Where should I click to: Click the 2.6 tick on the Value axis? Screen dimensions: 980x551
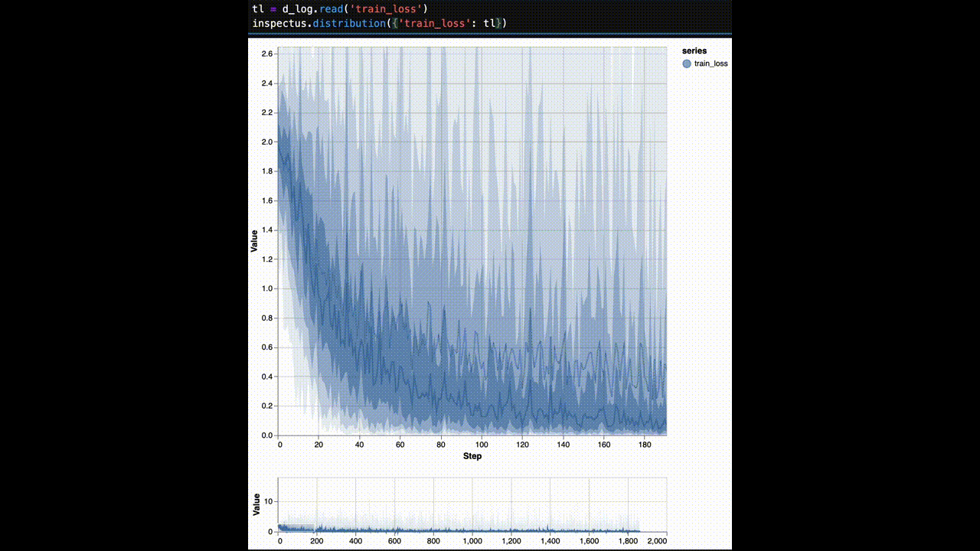pyautogui.click(x=267, y=54)
